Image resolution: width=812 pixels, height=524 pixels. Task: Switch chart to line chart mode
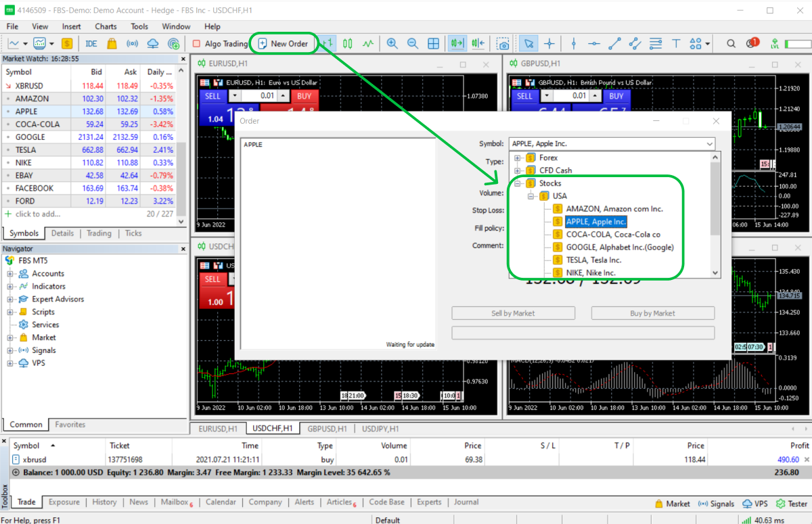tap(368, 44)
